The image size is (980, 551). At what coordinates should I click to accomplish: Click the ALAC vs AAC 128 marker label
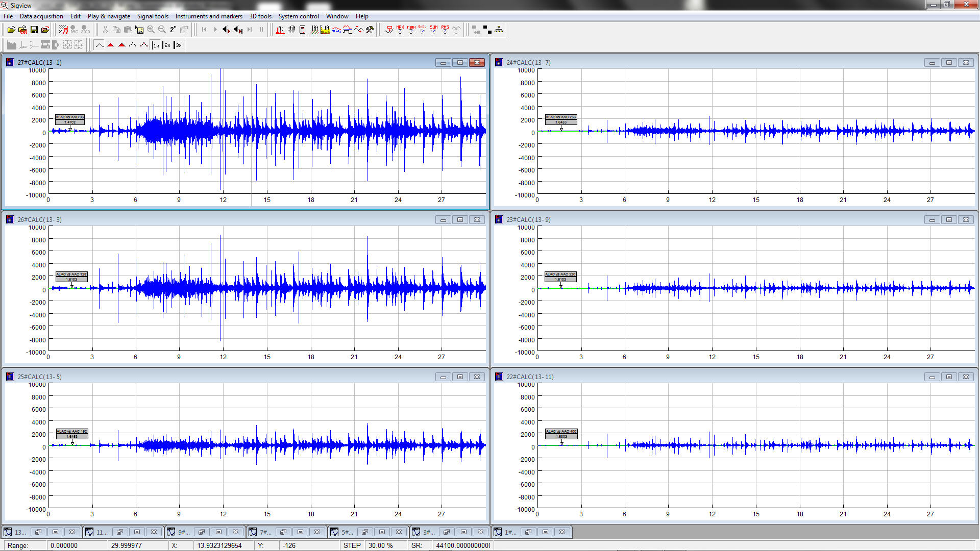click(71, 277)
